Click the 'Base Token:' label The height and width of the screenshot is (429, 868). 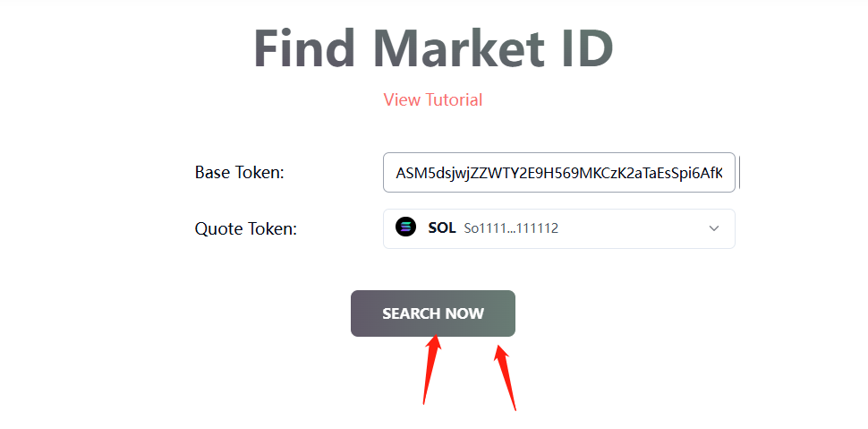239,172
